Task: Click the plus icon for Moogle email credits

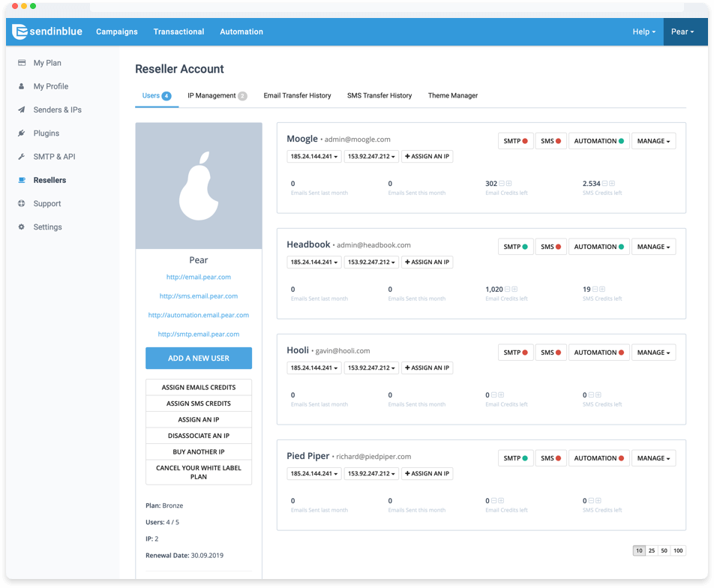Action: pos(509,184)
